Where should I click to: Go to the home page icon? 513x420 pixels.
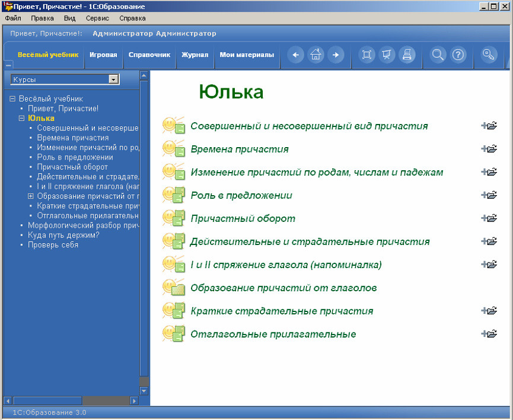pyautogui.click(x=316, y=55)
